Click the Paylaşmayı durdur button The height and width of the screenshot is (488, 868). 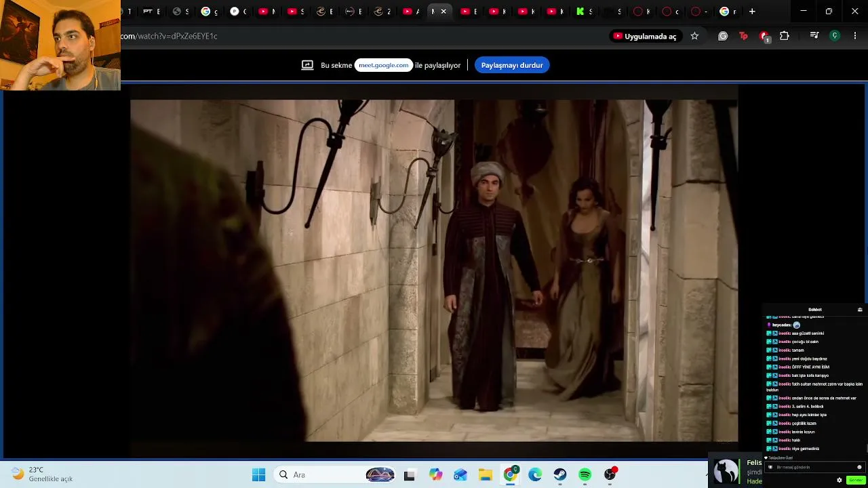coord(512,65)
